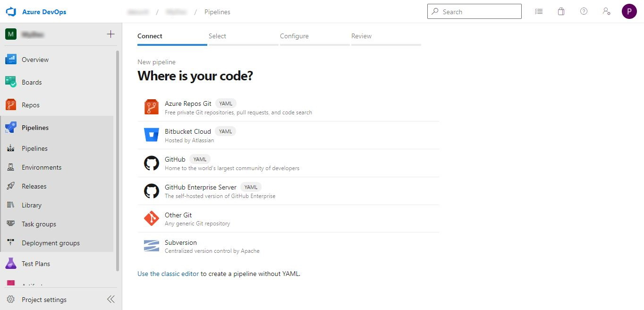Open the Marketplace shopping bag icon
Image resolution: width=644 pixels, height=310 pixels.
pos(561,12)
